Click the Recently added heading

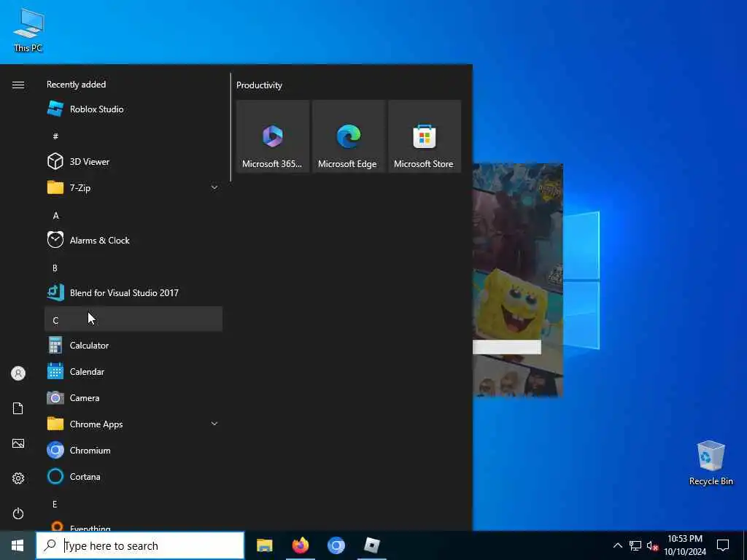tap(76, 85)
